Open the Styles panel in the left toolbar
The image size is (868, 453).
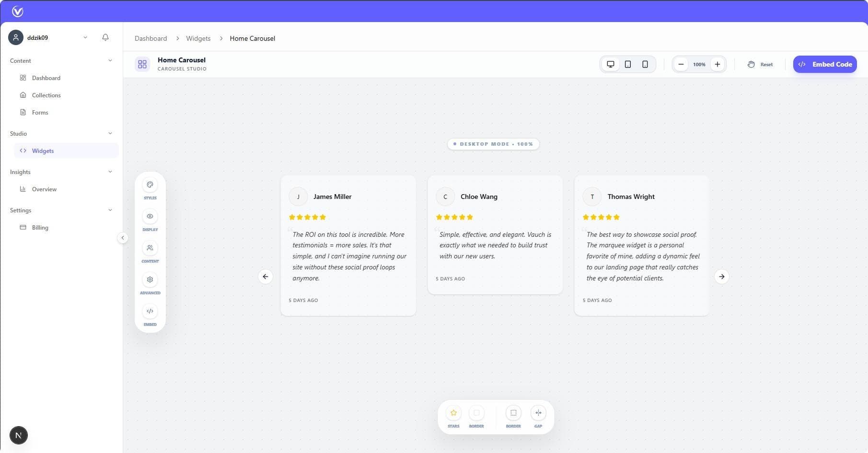coord(150,184)
